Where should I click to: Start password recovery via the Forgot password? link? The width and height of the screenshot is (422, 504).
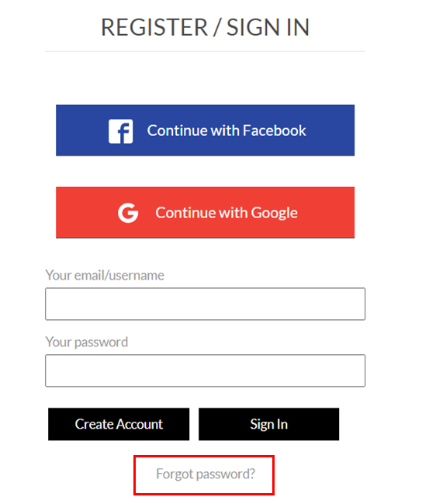206,474
